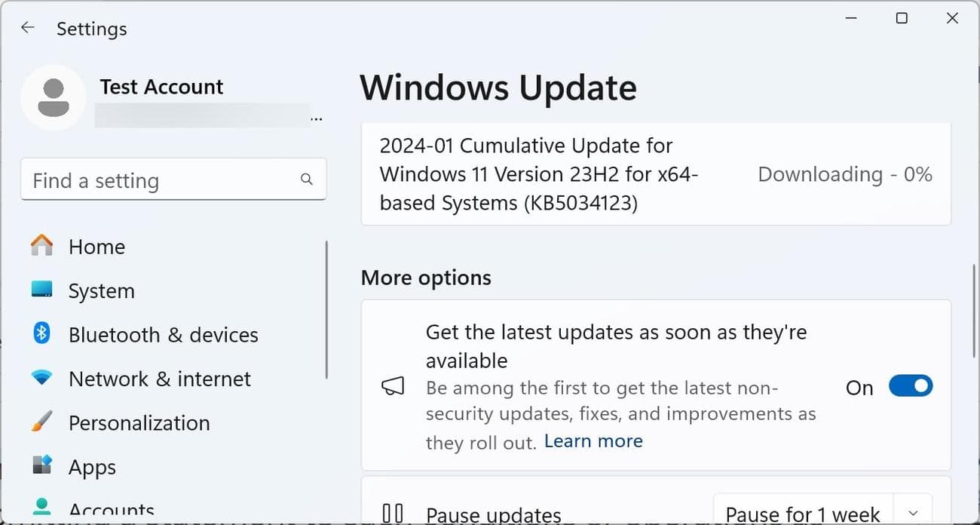Click inside the Find a setting field

[x=151, y=180]
